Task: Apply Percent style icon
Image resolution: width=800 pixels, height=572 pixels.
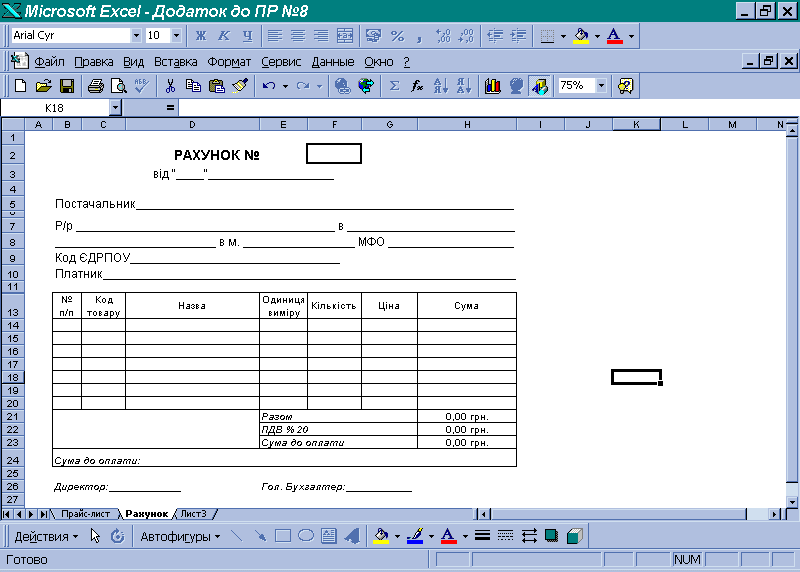Action: coord(397,36)
